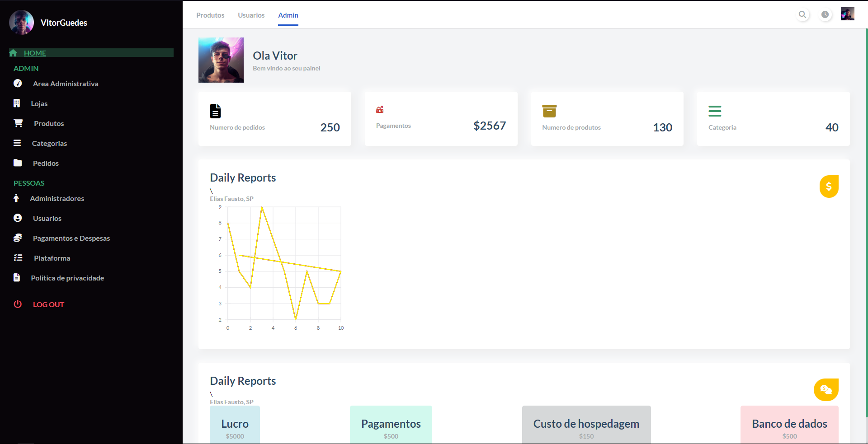This screenshot has width=868, height=444.
Task: Click the green Categoria list icon
Action: coord(715,111)
